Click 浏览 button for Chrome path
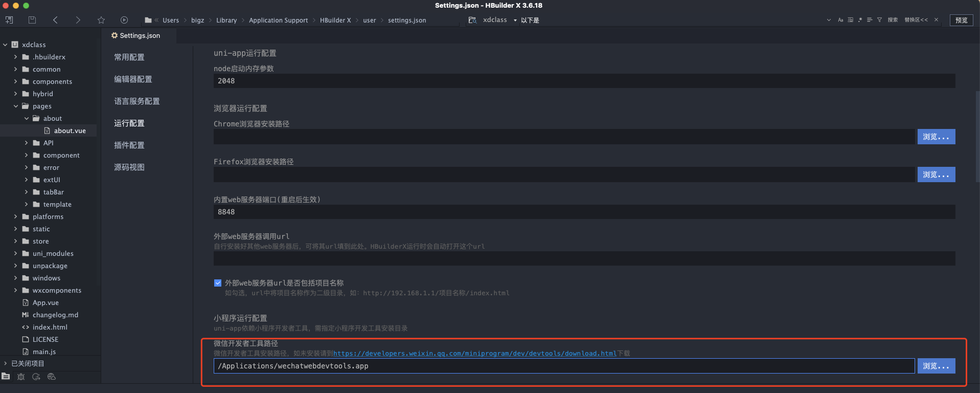Viewport: 980px width, 393px height. pos(936,137)
